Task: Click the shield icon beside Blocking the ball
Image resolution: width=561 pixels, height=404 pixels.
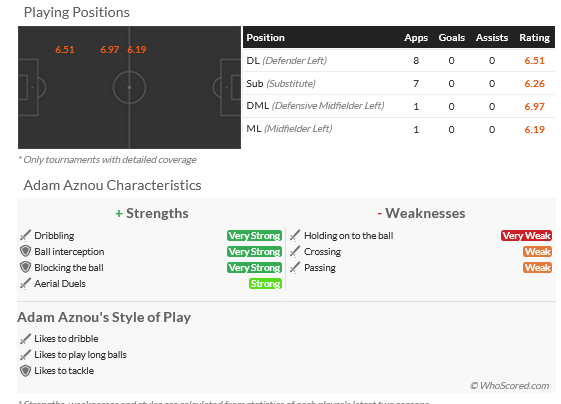Action: [x=25, y=267]
